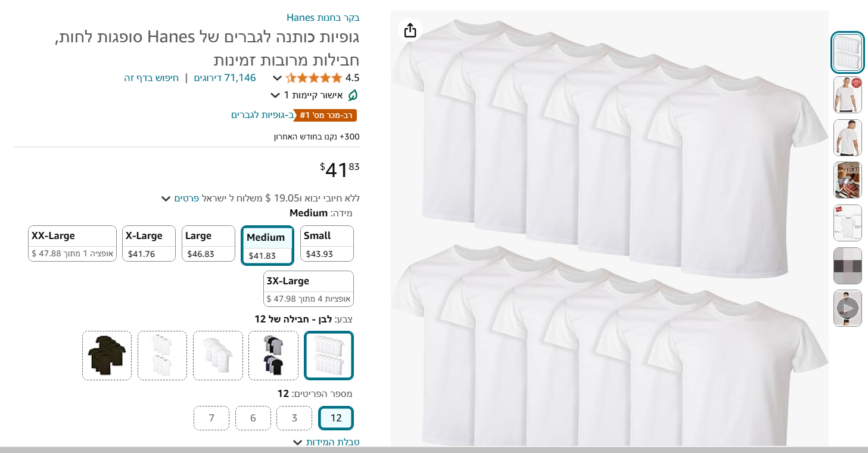Select the Small size option
Screen dimensions: 868x453
tap(327, 244)
